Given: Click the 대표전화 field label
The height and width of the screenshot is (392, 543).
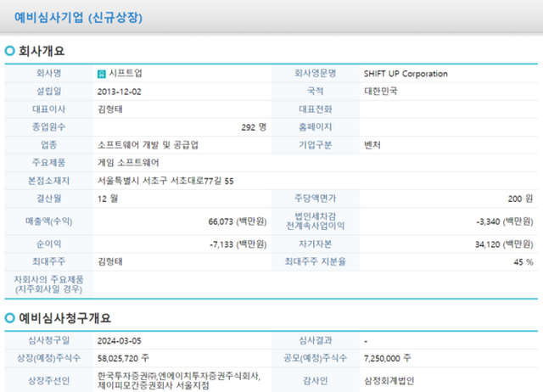Looking at the screenshot, I should click(315, 109).
